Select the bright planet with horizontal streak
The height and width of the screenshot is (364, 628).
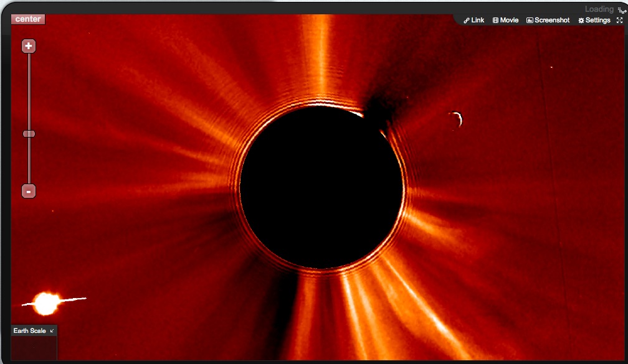[x=45, y=304]
